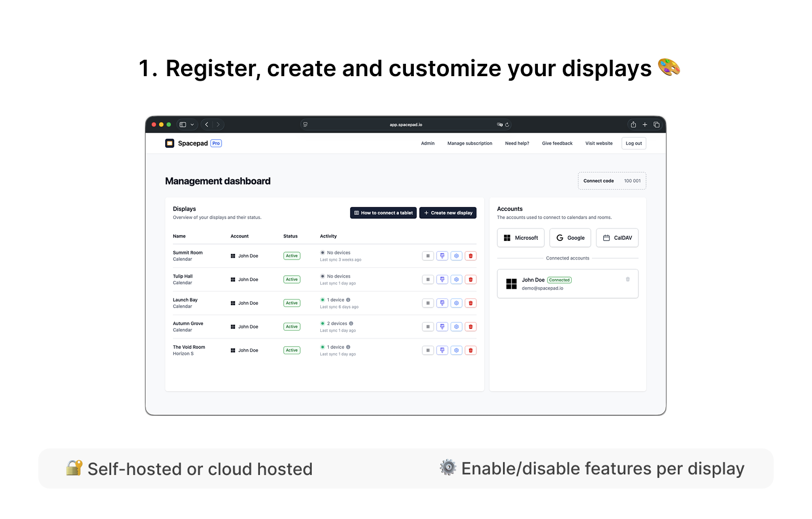Click the Pro badge beside Spacepad
Image resolution: width=812 pixels, height=519 pixels.
(216, 143)
